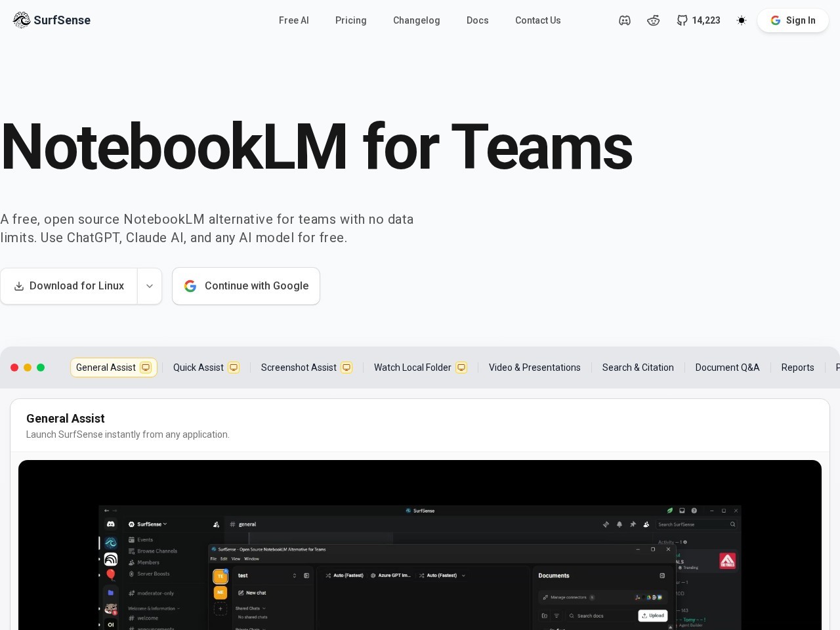
Task: Click the Download for Linux button
Action: click(x=69, y=286)
